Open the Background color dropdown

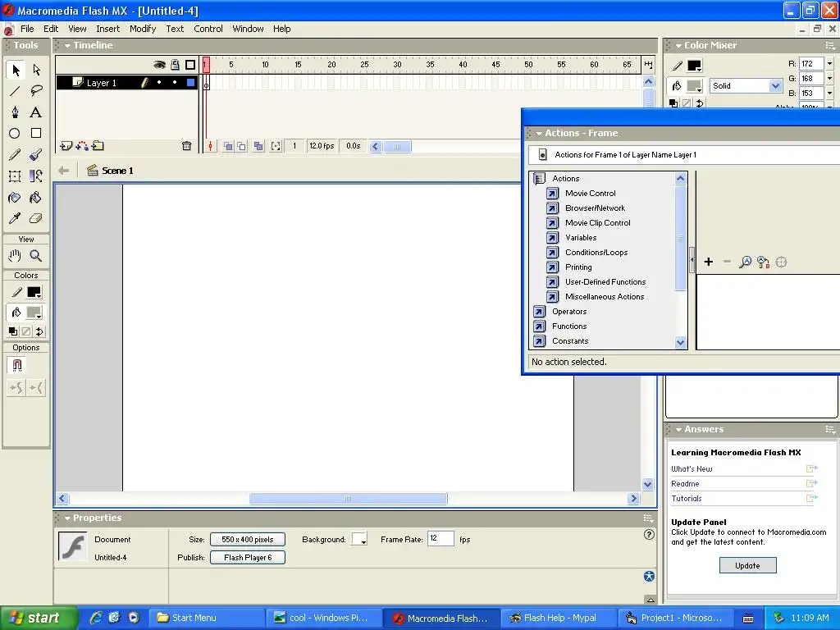click(x=359, y=540)
